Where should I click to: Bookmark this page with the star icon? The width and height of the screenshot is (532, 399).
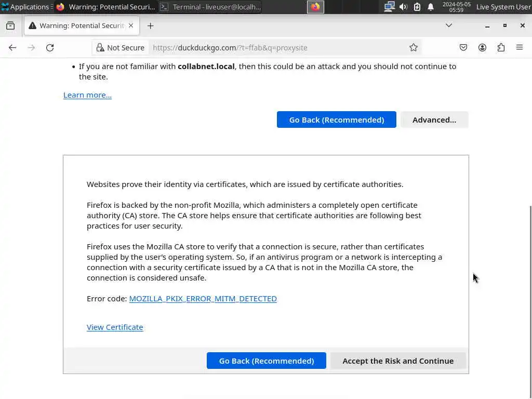pyautogui.click(x=413, y=47)
